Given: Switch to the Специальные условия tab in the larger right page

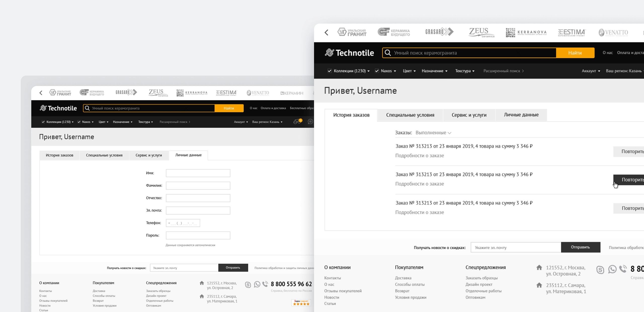Looking at the screenshot, I should point(410,115).
